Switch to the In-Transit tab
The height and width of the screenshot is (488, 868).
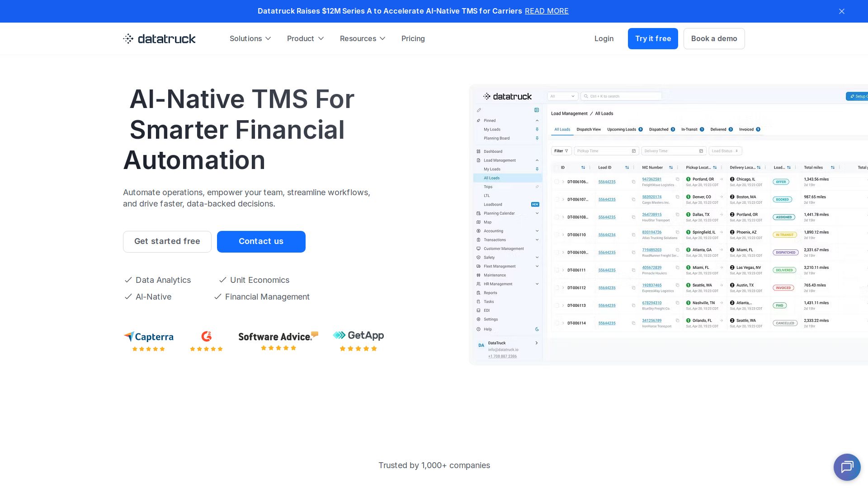point(693,130)
